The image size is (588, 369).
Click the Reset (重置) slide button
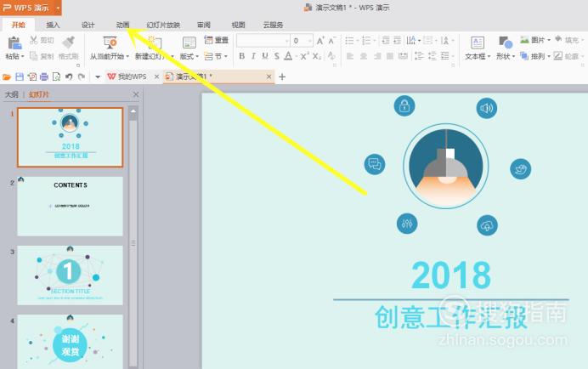[x=217, y=40]
